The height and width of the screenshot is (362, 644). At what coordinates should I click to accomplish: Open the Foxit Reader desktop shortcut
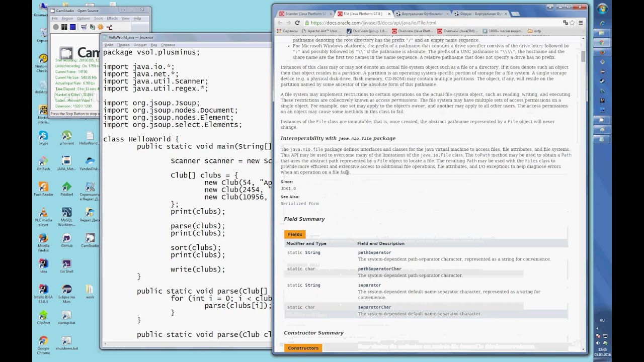(43, 189)
